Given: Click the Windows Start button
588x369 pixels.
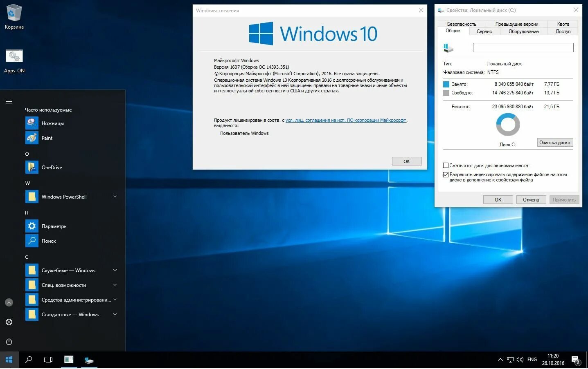Looking at the screenshot, I should pyautogui.click(x=9, y=360).
